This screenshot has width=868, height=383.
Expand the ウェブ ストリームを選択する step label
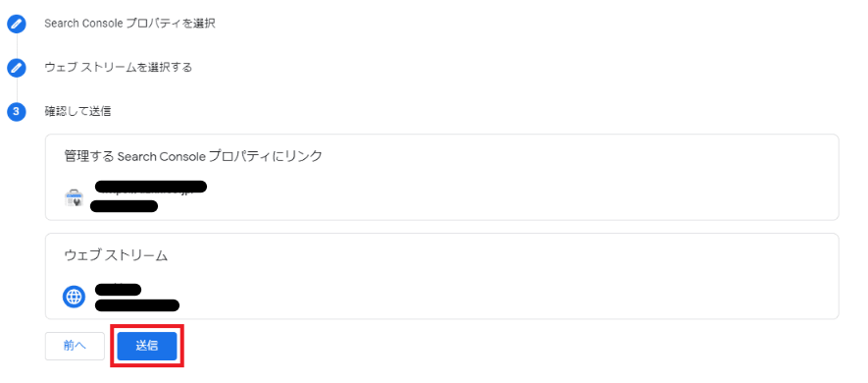point(119,68)
